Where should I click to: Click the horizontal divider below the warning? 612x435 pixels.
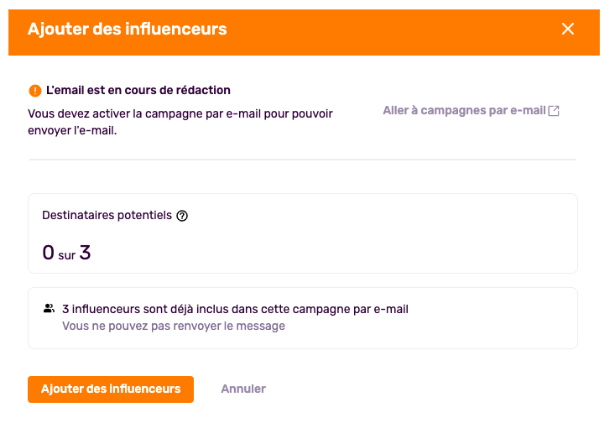pyautogui.click(x=302, y=160)
